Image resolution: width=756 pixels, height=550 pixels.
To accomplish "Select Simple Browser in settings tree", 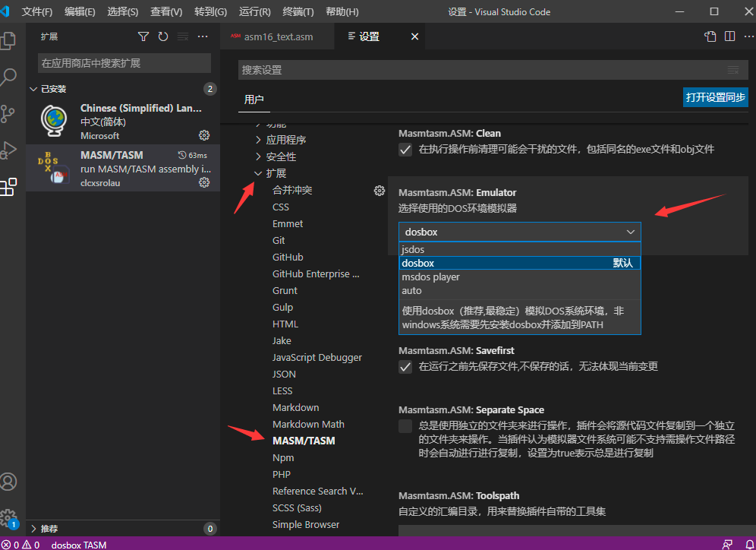I will (306, 524).
